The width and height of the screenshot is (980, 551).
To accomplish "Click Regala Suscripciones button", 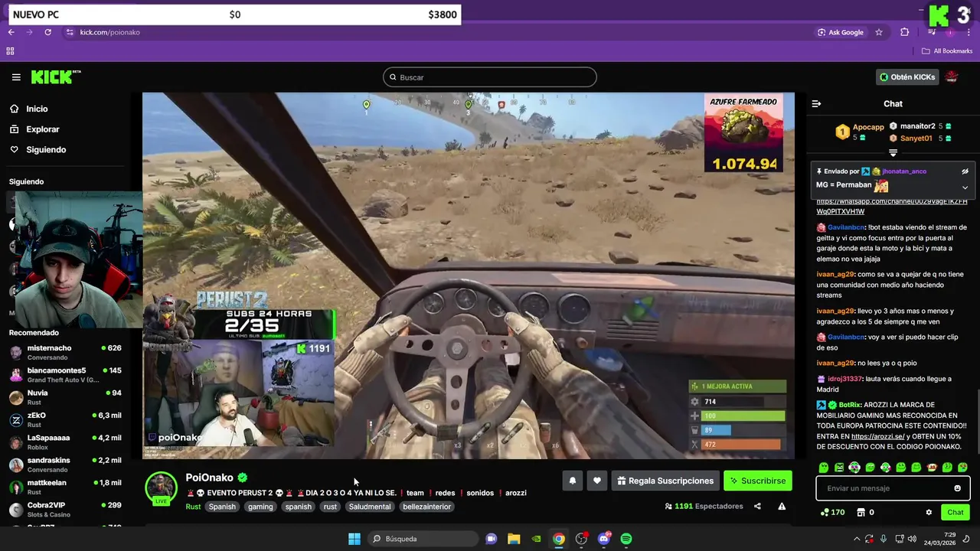I will (665, 481).
